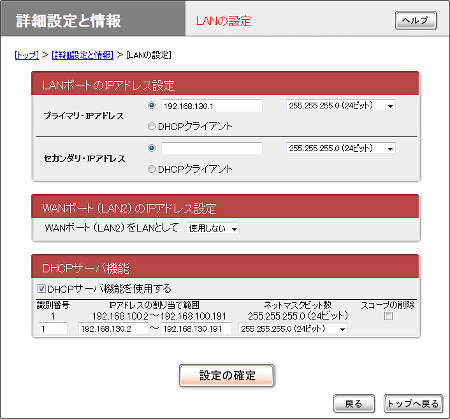Select secondary static IP address radio button
The image size is (450, 419).
pyautogui.click(x=152, y=148)
